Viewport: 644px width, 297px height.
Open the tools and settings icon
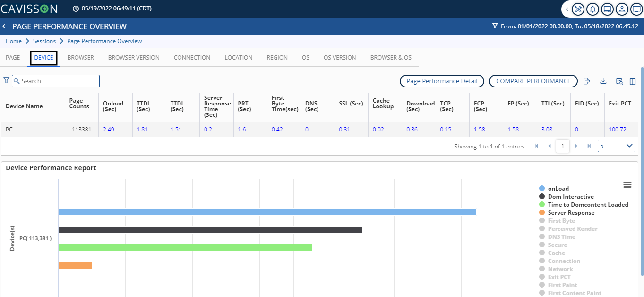pos(578,9)
